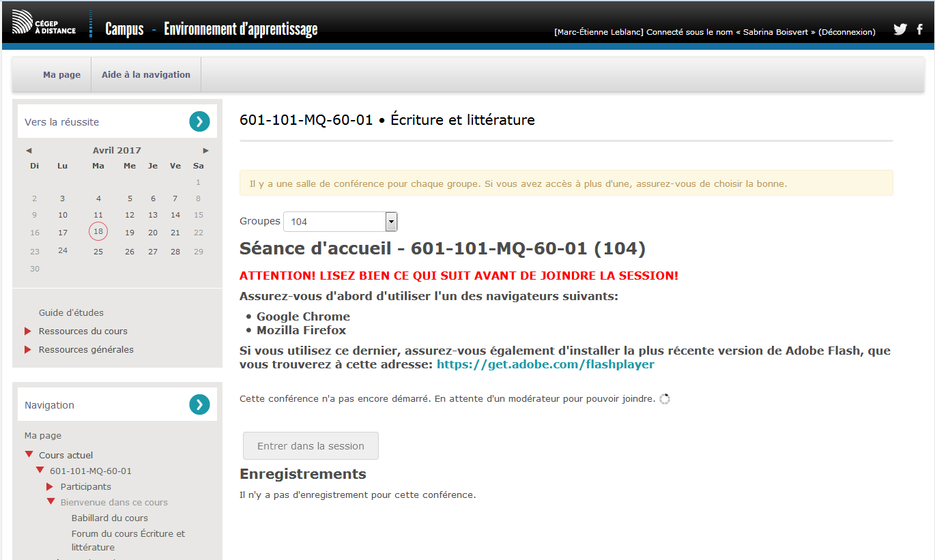Open Aide à la navigation menu item
Screen dimensions: 935x560
(x=146, y=75)
